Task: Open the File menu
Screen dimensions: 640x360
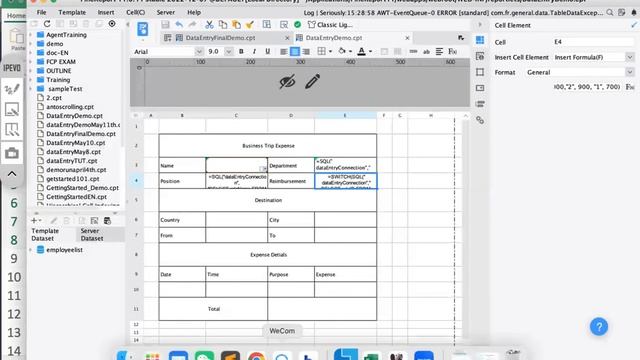Action: 41,12
